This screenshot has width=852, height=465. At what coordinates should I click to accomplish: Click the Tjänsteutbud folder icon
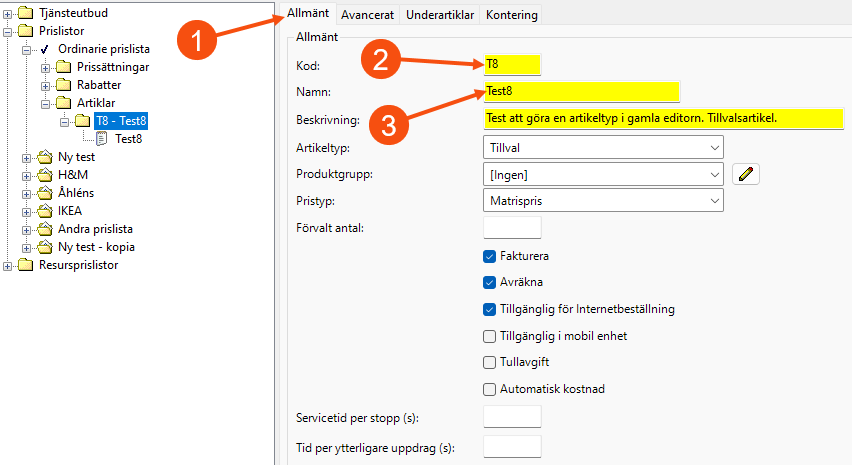coord(24,13)
